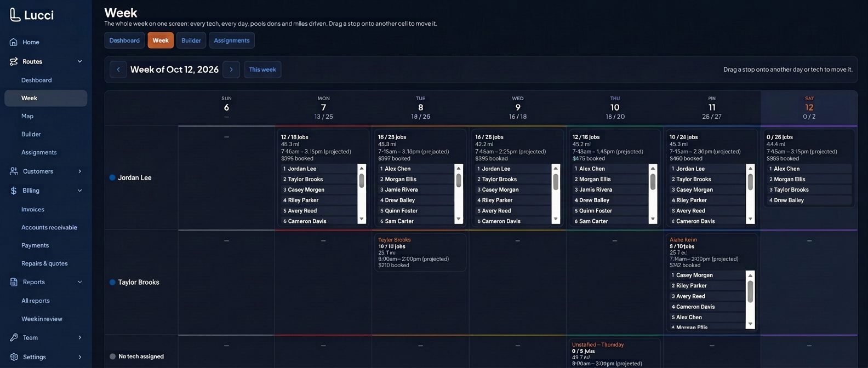The height and width of the screenshot is (368, 868).
Task: Click blue dot beside Taylor Brooks
Action: pos(112,282)
